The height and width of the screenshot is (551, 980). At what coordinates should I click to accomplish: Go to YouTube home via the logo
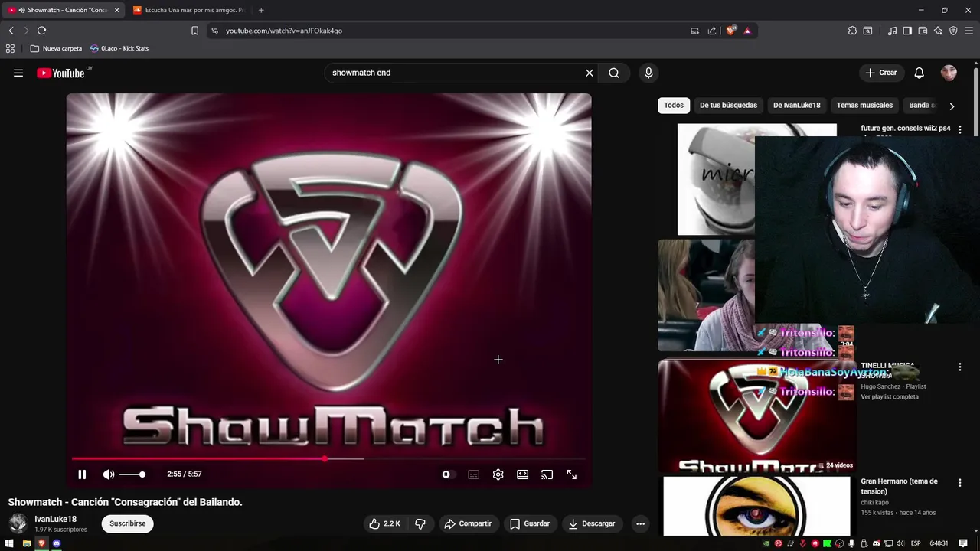click(60, 73)
